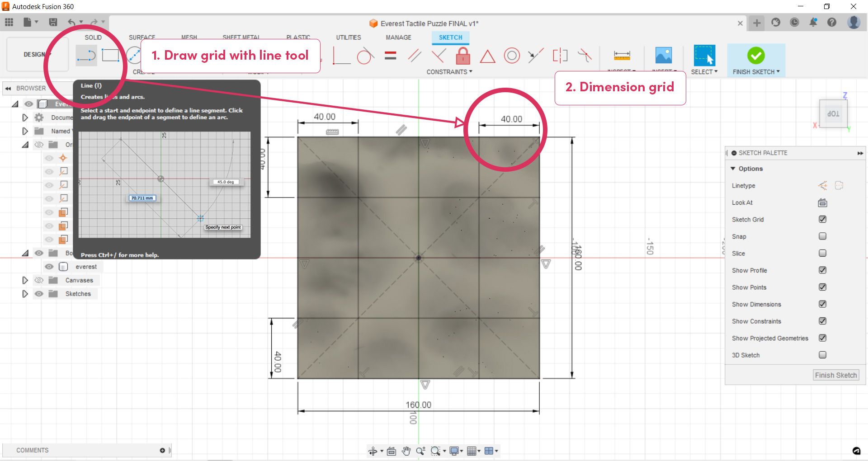Switch to the SKETCH tab
868x461 pixels.
tap(450, 38)
